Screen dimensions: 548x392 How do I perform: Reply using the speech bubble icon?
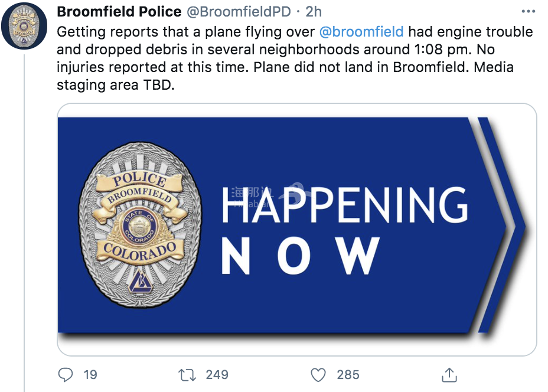(x=66, y=374)
